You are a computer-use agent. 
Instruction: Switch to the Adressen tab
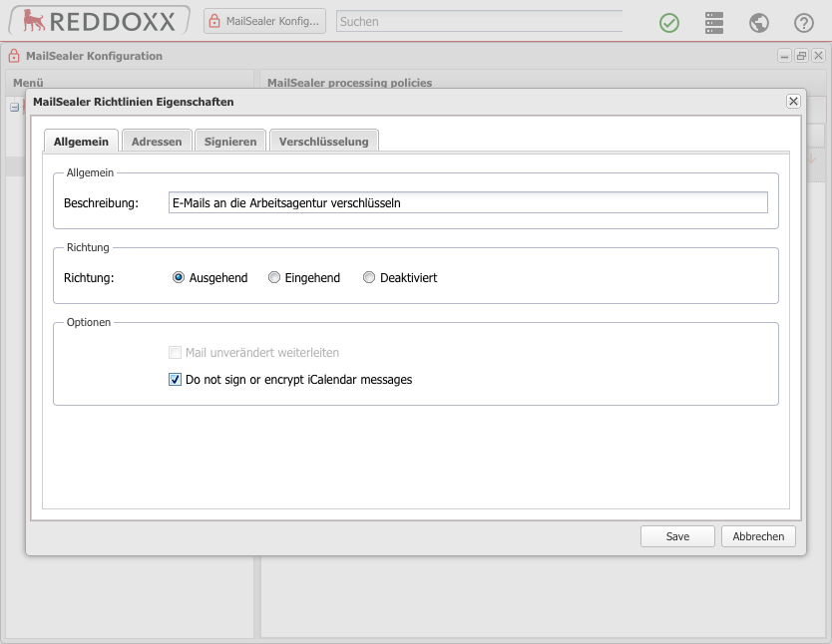point(157,141)
